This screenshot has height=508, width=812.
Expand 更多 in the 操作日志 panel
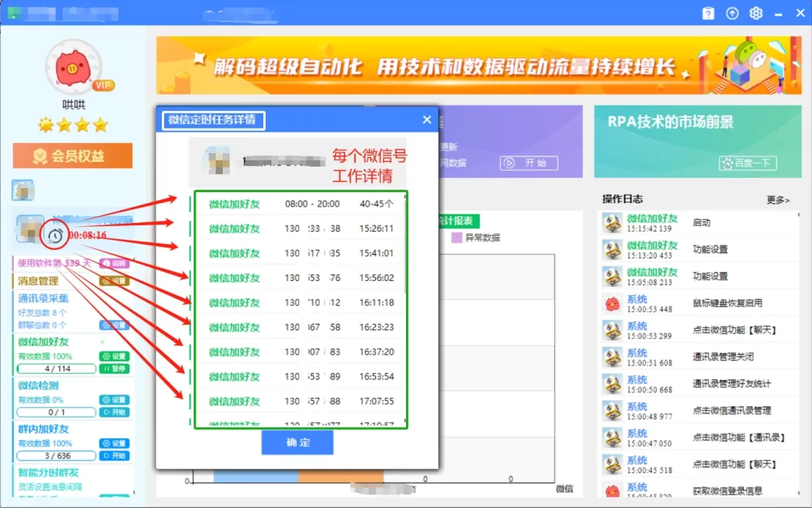pyautogui.click(x=776, y=201)
